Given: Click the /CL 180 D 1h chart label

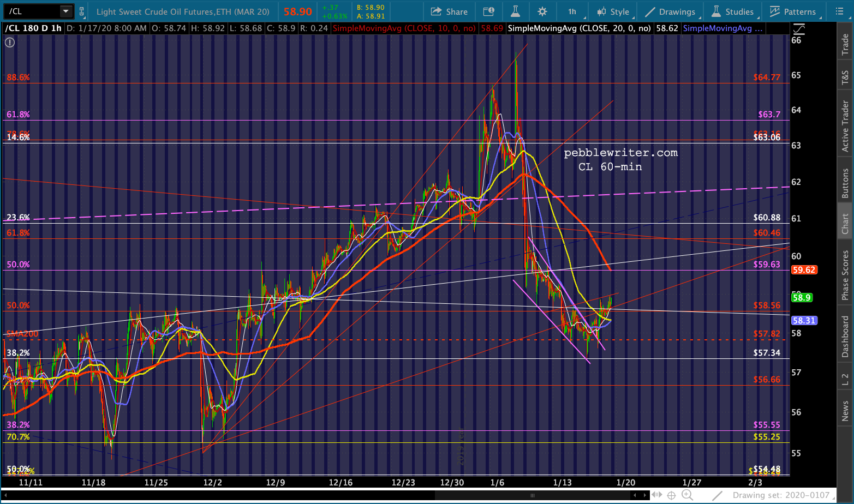Looking at the screenshot, I should click(x=34, y=28).
